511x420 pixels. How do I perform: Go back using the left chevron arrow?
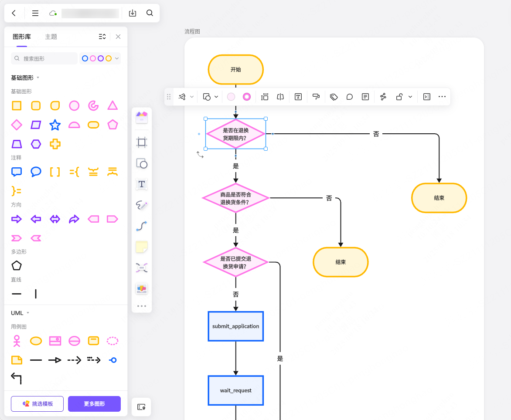[x=14, y=13]
